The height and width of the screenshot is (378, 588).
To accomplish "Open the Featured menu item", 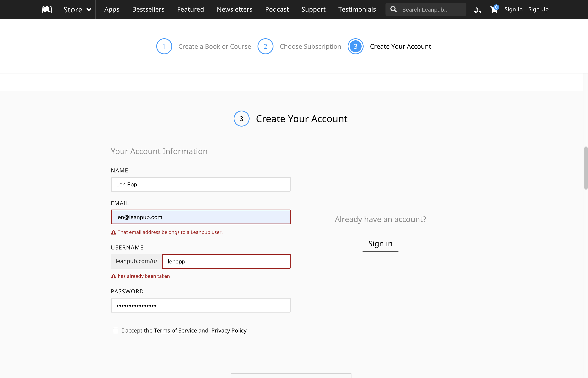I will click(190, 9).
